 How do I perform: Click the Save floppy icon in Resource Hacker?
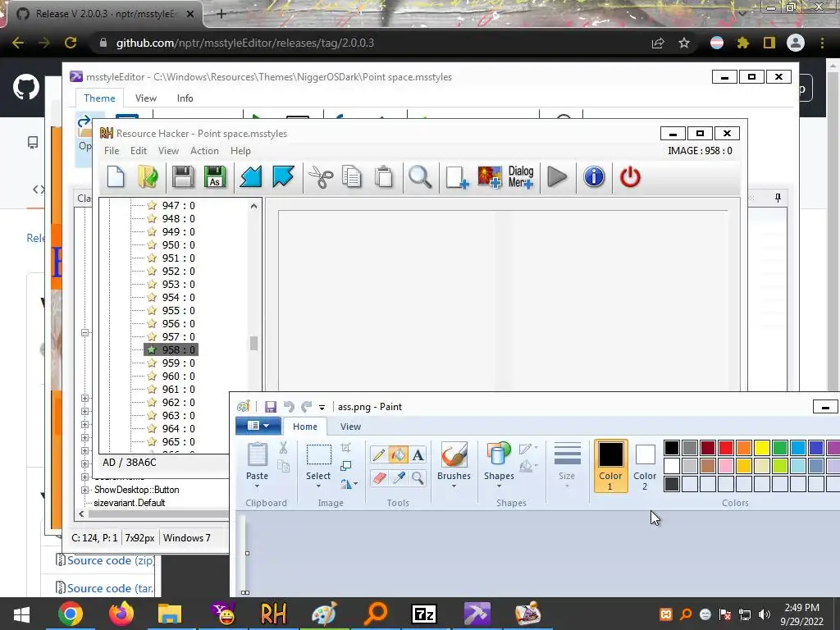tap(183, 177)
